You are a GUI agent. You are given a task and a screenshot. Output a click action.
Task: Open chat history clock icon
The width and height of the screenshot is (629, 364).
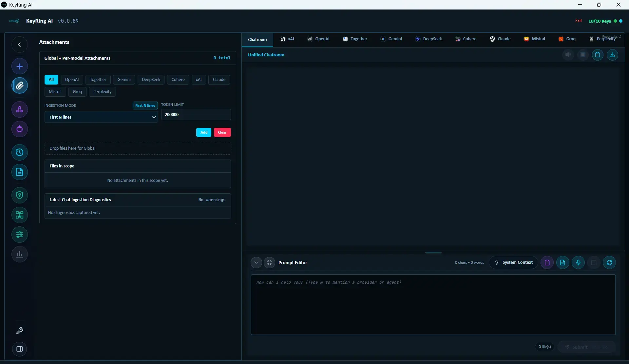pos(20,152)
